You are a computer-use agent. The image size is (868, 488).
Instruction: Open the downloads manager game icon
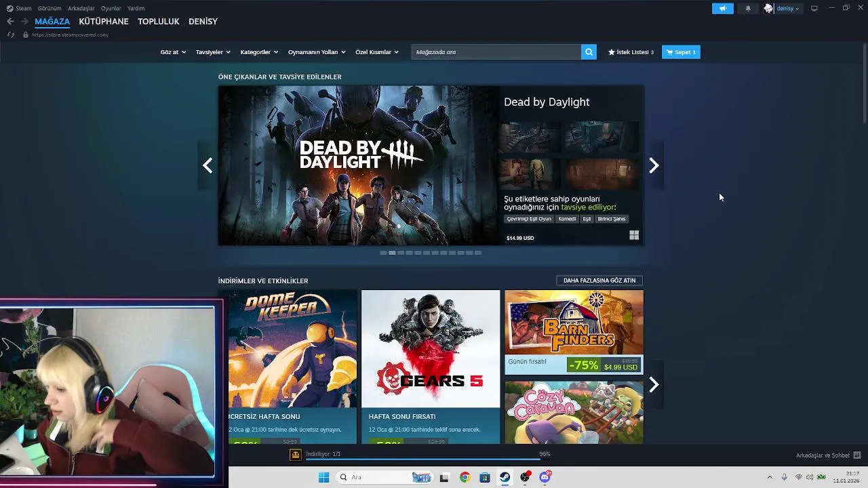pos(296,455)
